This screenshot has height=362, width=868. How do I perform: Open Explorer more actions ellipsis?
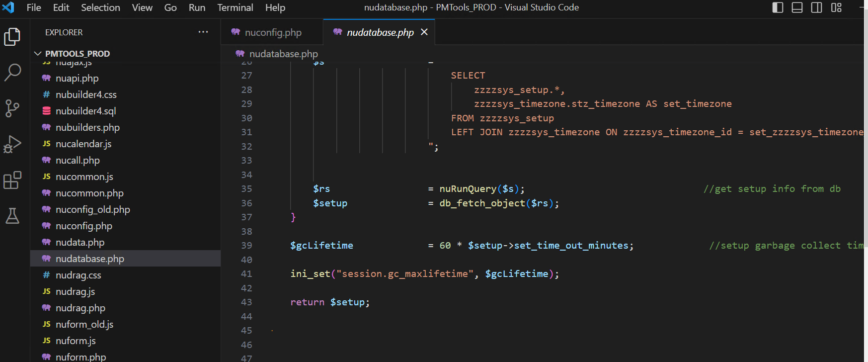[x=203, y=32]
